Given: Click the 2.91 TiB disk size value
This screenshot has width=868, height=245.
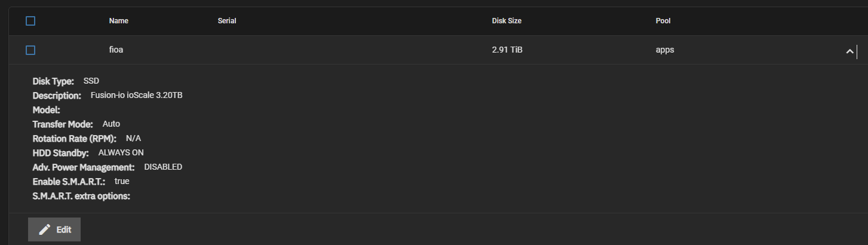Looking at the screenshot, I should (507, 50).
